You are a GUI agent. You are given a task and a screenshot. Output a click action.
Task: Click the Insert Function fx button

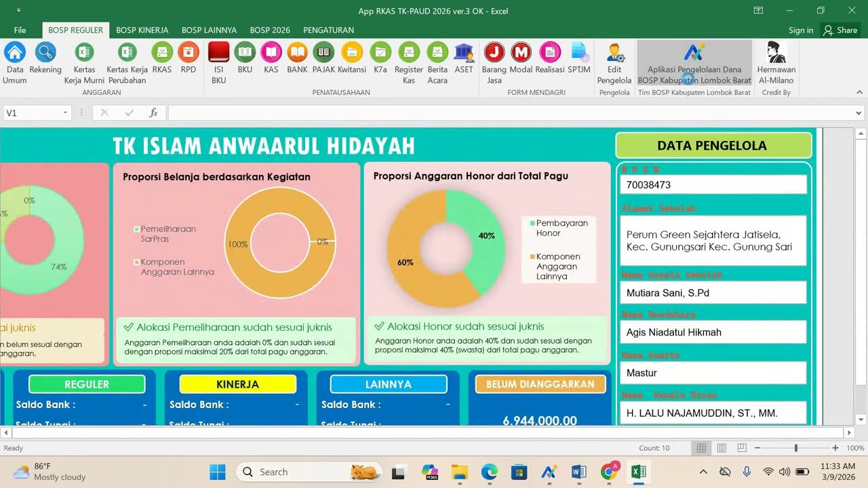pyautogui.click(x=154, y=113)
